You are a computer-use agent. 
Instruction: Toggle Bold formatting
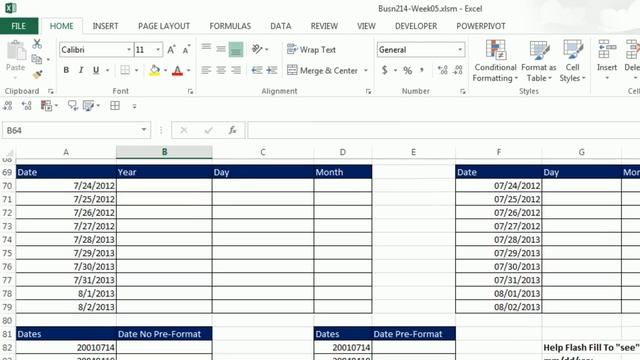click(66, 70)
